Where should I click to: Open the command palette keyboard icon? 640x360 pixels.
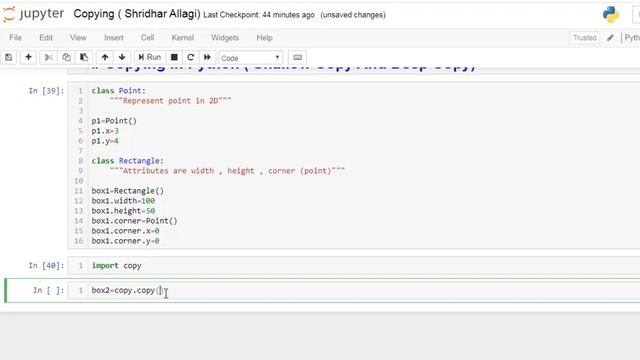click(x=298, y=58)
